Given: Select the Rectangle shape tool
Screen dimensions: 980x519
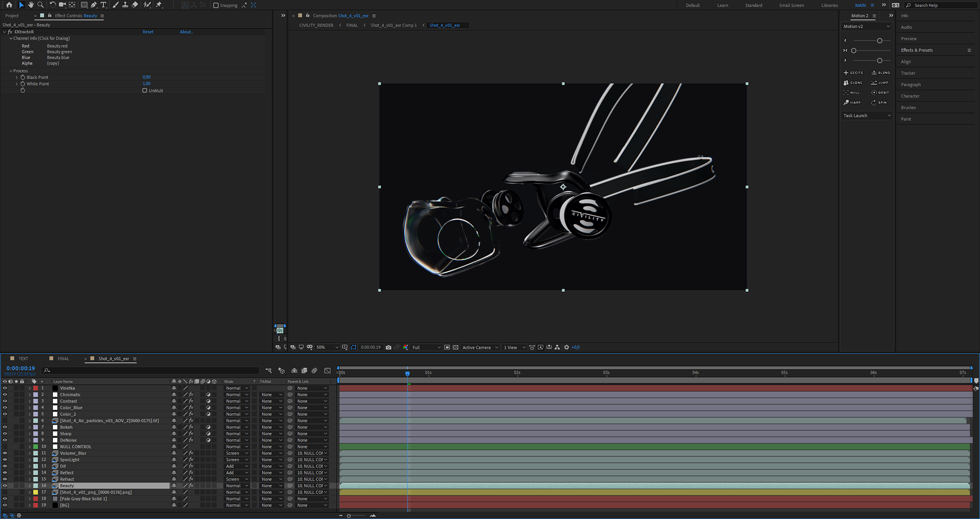Looking at the screenshot, I should pos(84,5).
